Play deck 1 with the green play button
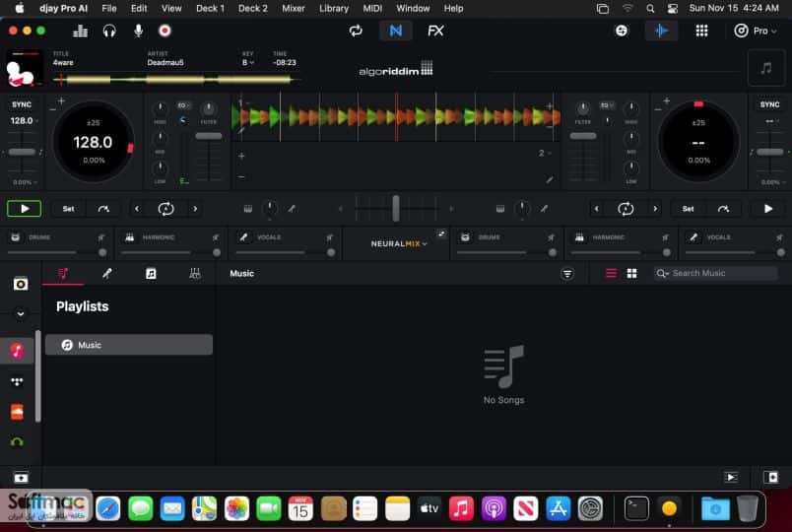 tap(25, 209)
